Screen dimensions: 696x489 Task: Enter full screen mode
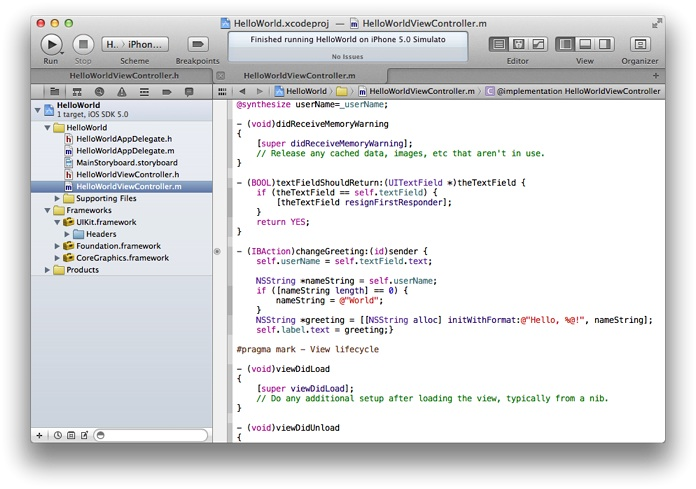click(x=656, y=24)
